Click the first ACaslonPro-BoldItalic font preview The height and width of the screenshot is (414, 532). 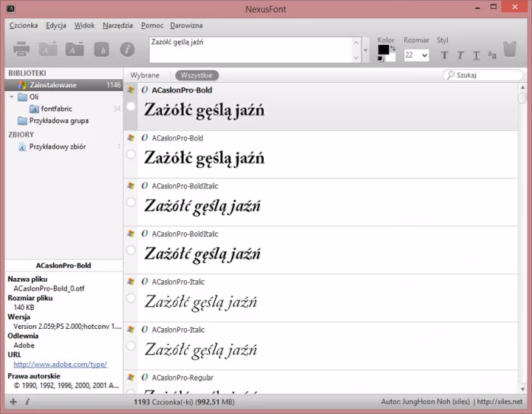click(202, 206)
